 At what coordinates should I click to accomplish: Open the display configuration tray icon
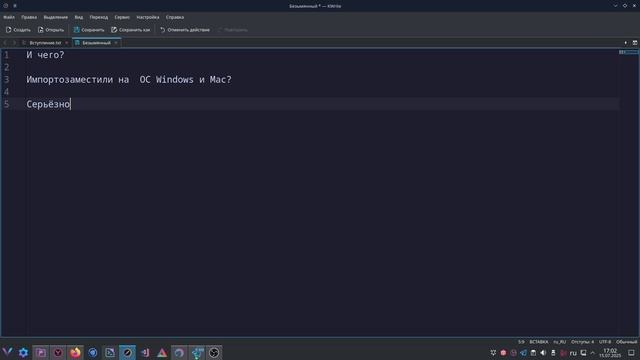tap(583, 353)
